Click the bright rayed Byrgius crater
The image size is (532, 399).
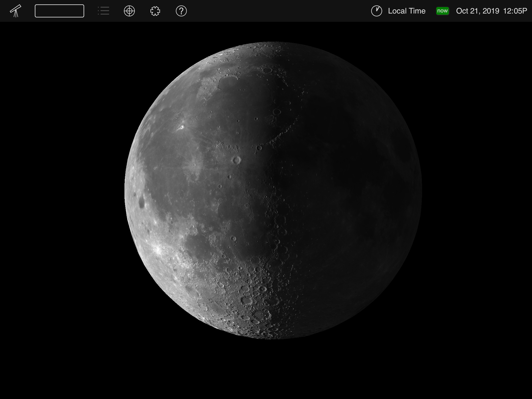pos(157,250)
